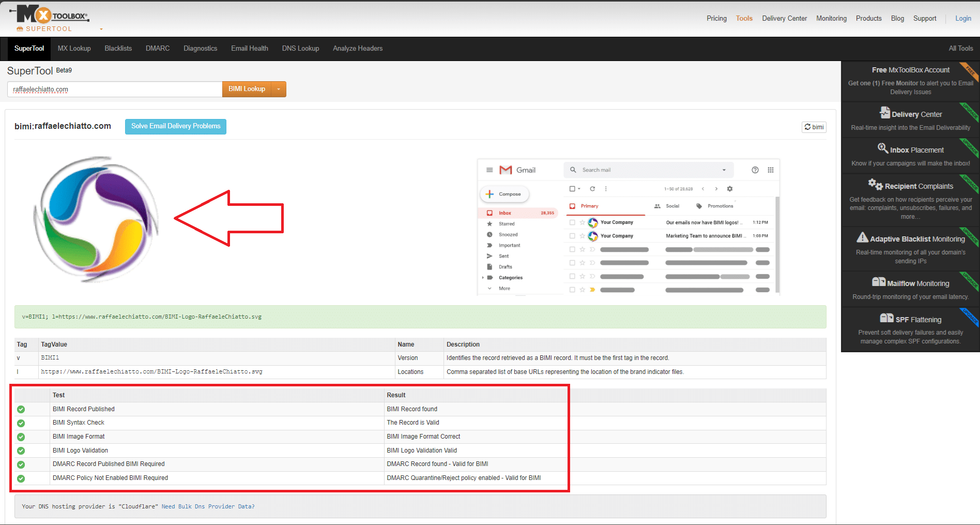Image resolution: width=980 pixels, height=525 pixels.
Task: Click the Free MxToolBox Account promo
Action: point(910,80)
